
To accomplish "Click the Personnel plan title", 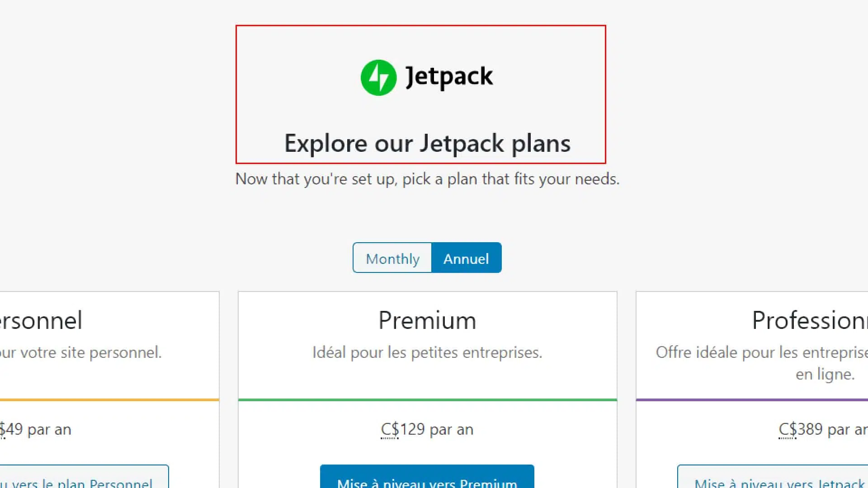I will (41, 320).
